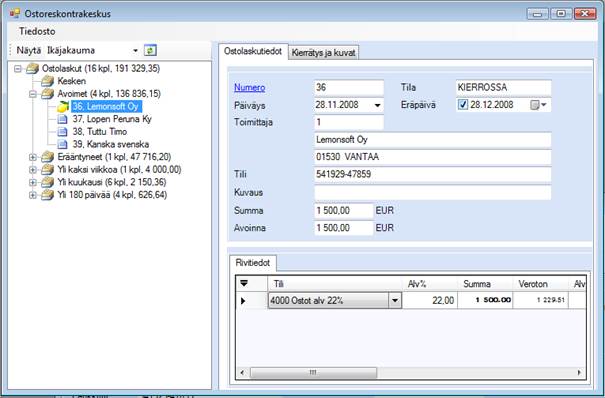This screenshot has width=605, height=398.
Task: Click the Numero hyperlink
Action: point(249,88)
